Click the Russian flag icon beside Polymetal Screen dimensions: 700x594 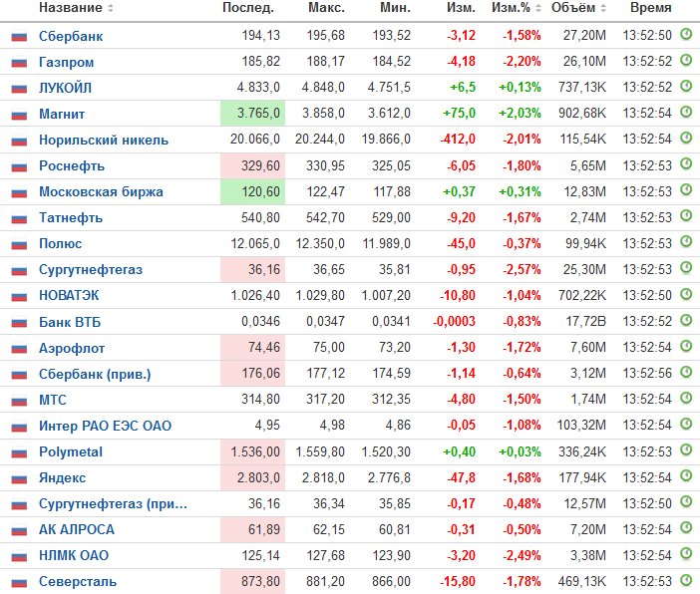tap(19, 453)
